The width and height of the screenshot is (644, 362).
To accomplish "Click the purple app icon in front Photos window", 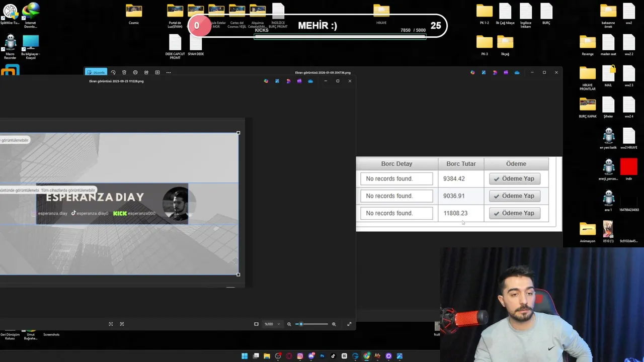I will (299, 81).
